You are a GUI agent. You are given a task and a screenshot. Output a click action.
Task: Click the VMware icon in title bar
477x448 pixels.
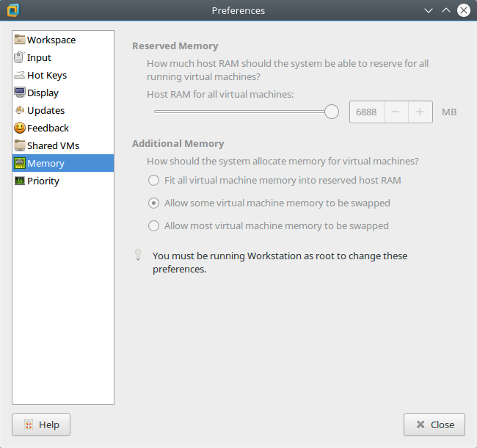coord(12,10)
